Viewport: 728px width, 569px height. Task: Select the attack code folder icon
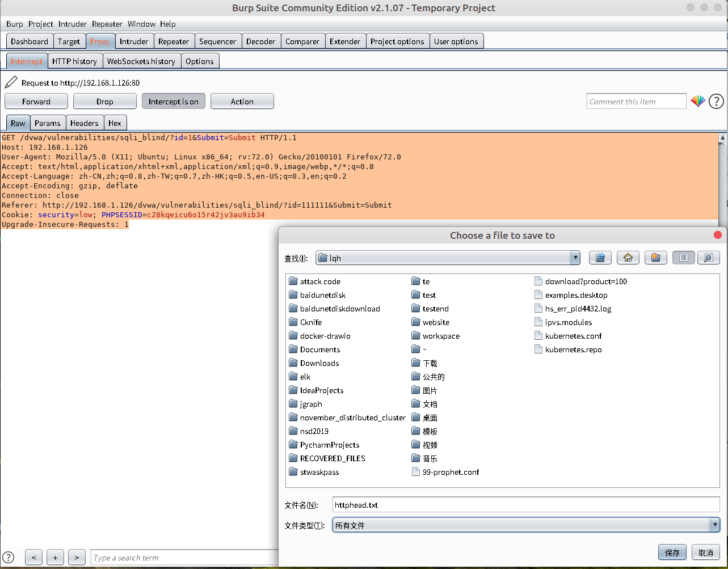[293, 281]
